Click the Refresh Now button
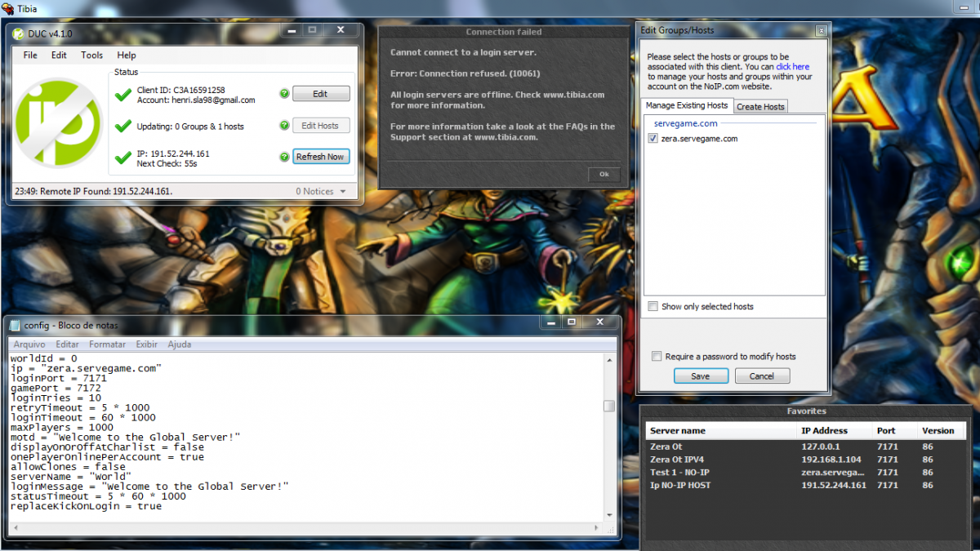The height and width of the screenshot is (551, 980). (x=321, y=157)
